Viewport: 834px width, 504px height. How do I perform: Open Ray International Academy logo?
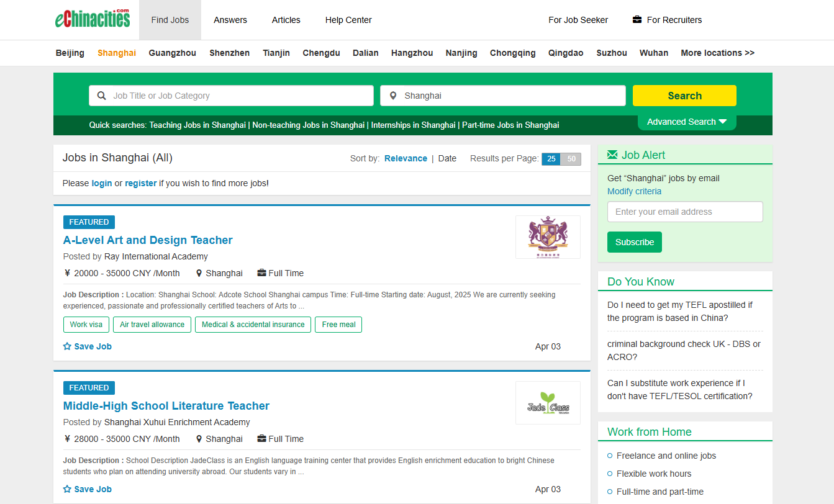[x=548, y=237]
